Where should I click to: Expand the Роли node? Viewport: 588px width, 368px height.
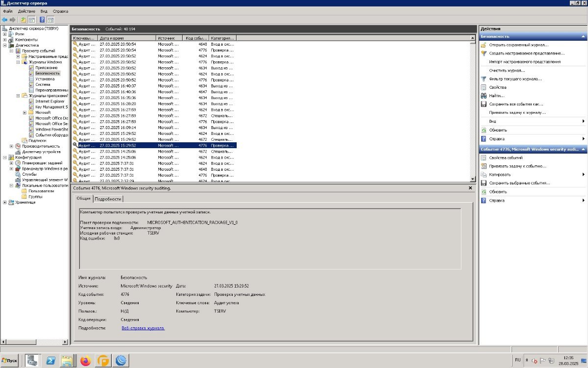[x=5, y=34]
